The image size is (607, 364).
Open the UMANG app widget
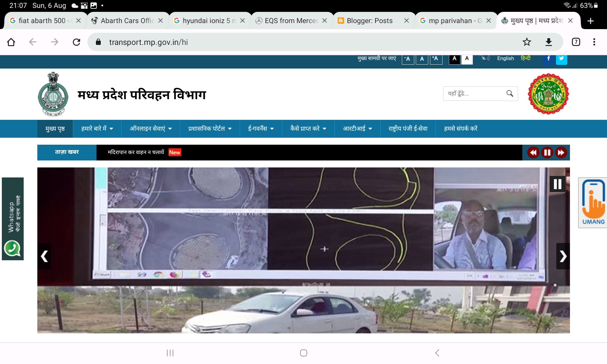click(593, 203)
